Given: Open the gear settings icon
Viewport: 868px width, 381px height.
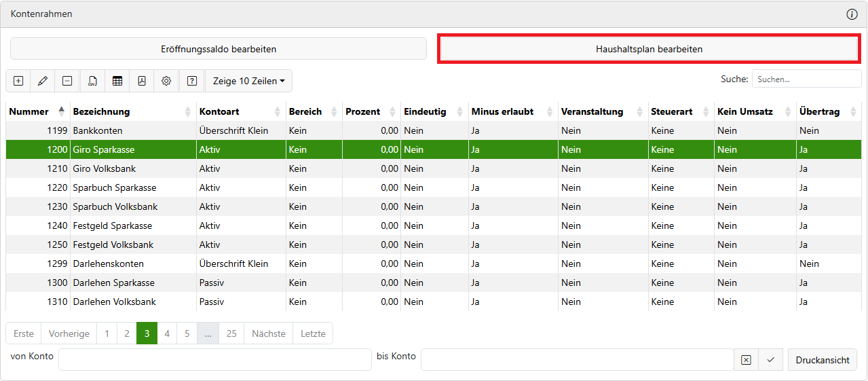Looking at the screenshot, I should pos(166,81).
